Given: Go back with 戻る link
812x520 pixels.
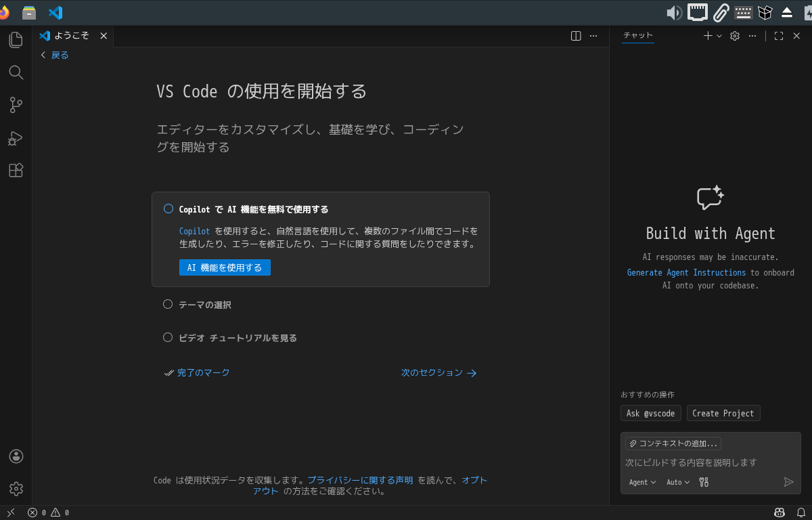Looking at the screenshot, I should coord(55,55).
